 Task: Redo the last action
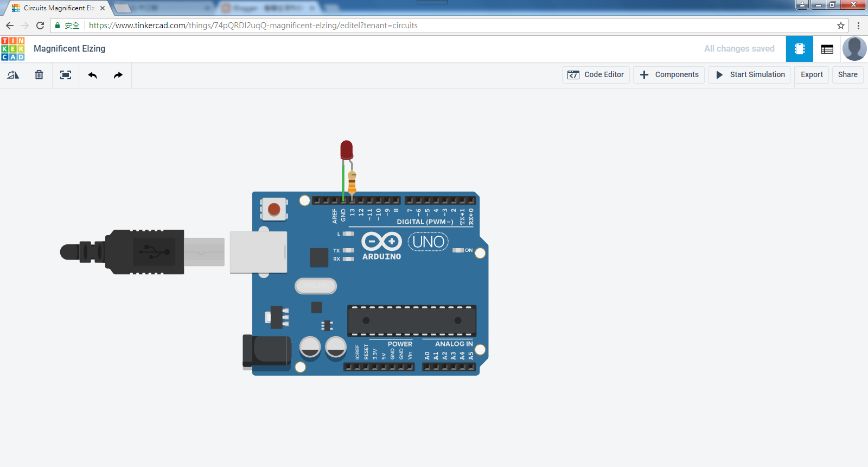tap(118, 75)
